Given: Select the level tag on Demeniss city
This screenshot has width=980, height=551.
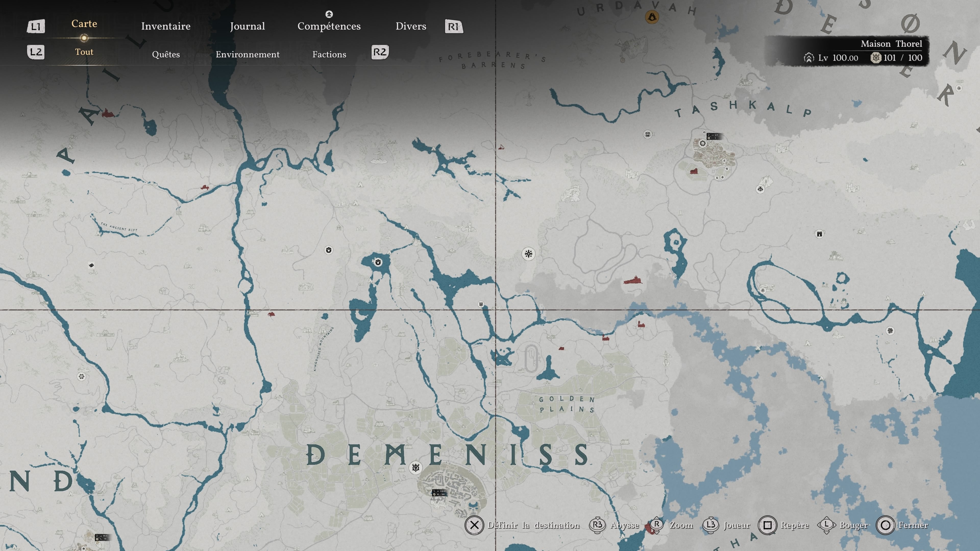Looking at the screenshot, I should pos(439,492).
